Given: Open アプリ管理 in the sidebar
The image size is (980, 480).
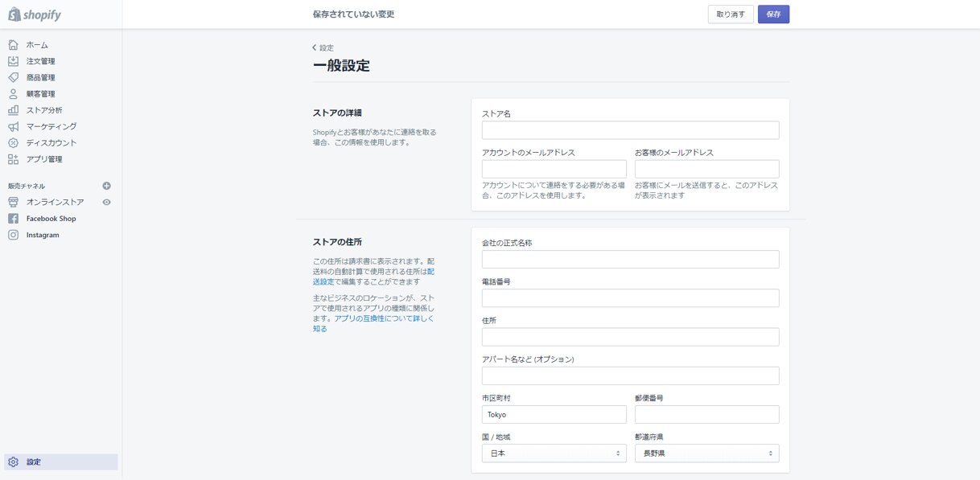Looking at the screenshot, I should 44,159.
